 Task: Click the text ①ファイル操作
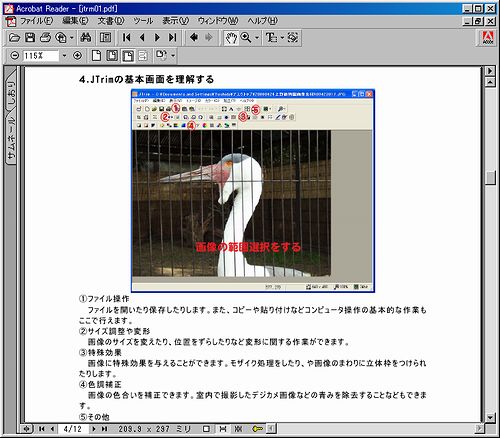104,299
